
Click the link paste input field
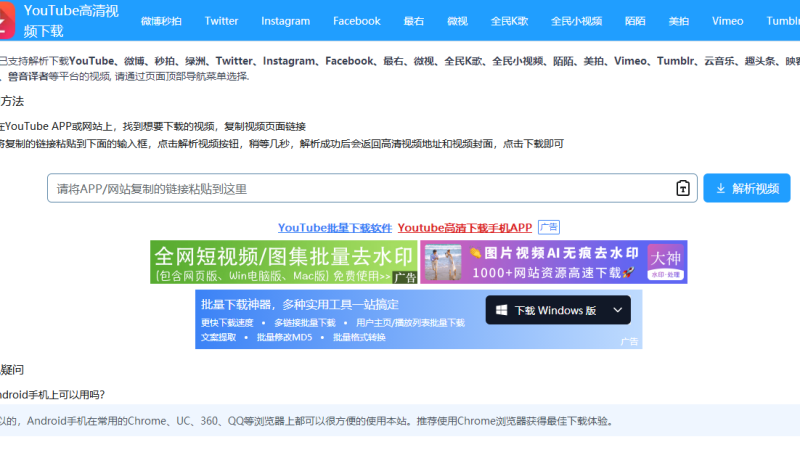(x=372, y=188)
